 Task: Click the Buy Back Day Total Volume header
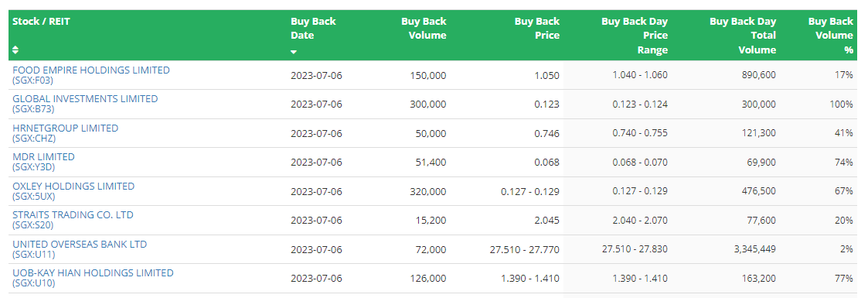743,36
